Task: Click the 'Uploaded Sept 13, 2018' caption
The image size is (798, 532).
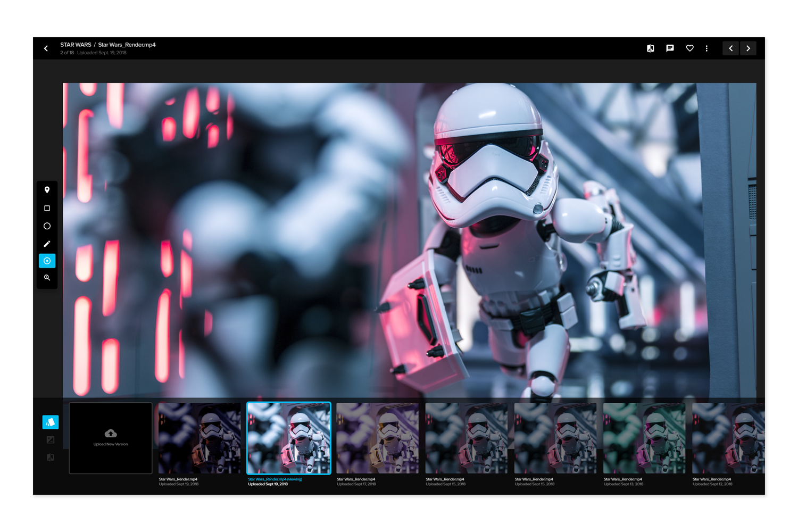Action: pyautogui.click(x=624, y=484)
